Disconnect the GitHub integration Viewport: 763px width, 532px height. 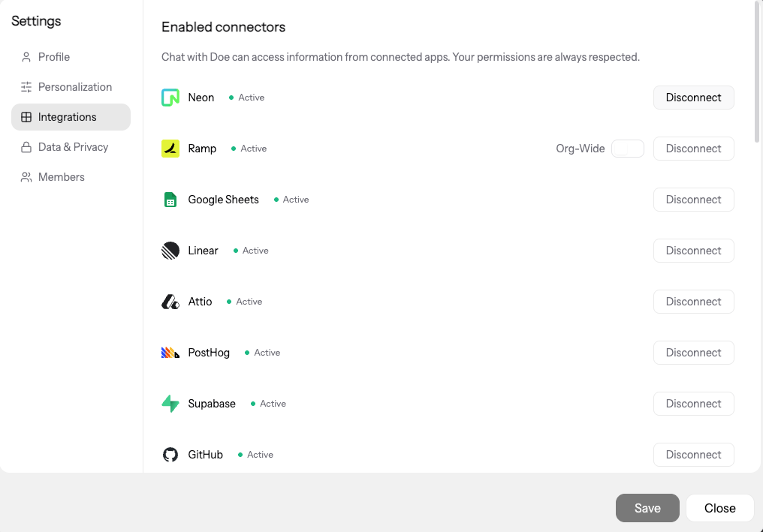(x=693, y=454)
